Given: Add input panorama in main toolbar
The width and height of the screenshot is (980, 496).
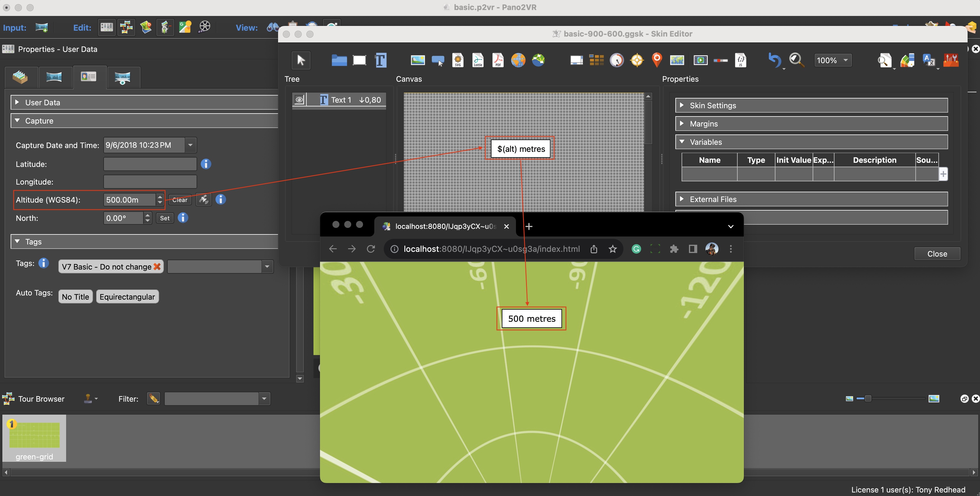Looking at the screenshot, I should pos(41,27).
